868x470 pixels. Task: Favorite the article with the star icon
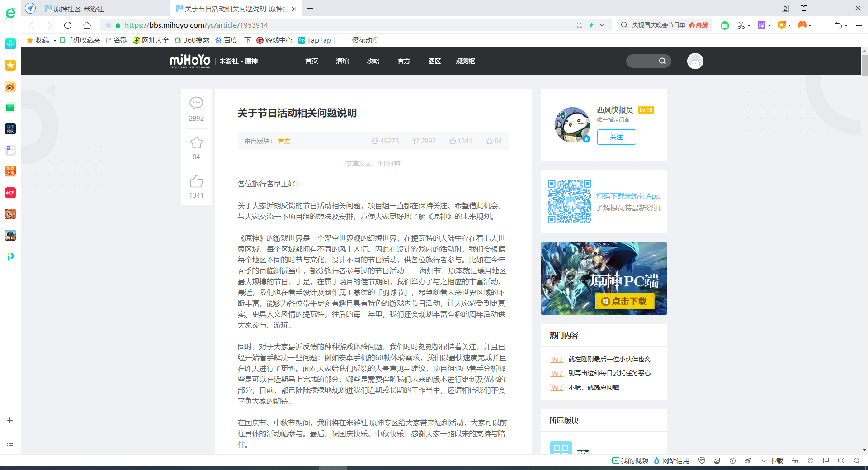[196, 142]
